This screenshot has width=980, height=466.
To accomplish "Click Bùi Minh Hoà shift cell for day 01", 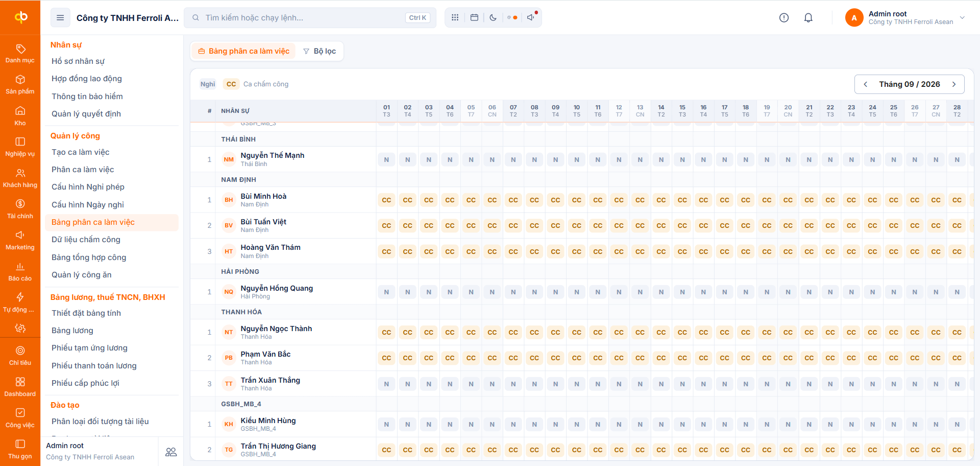I will click(386, 200).
